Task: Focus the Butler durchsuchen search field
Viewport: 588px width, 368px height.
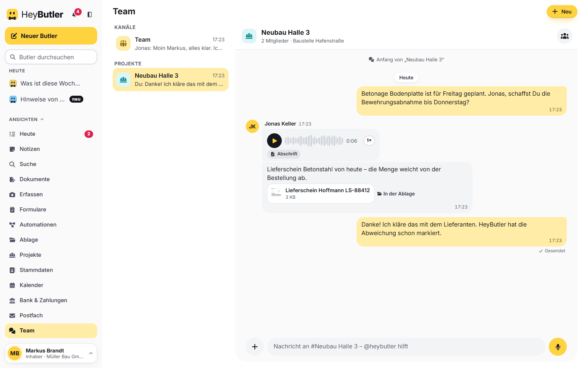Action: pos(51,57)
